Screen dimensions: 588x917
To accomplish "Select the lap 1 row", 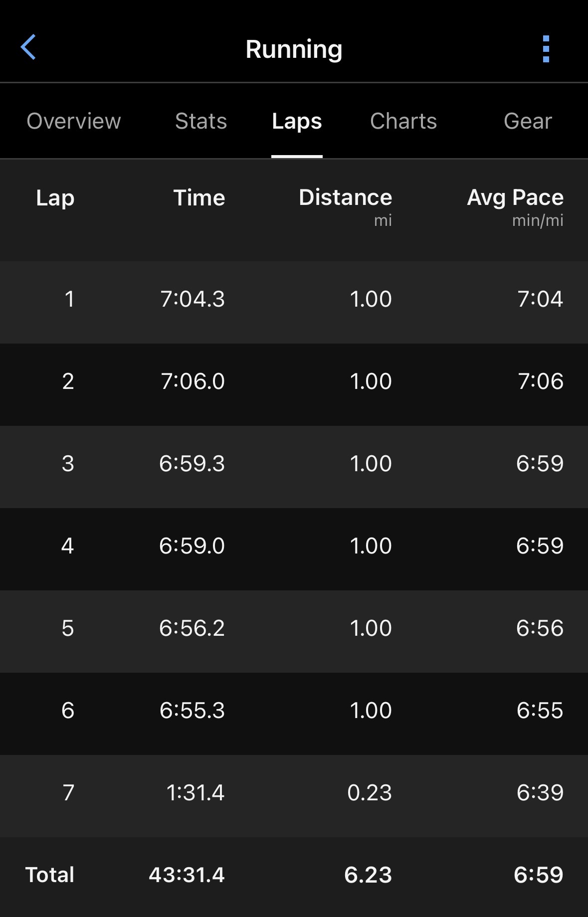I will (x=294, y=299).
